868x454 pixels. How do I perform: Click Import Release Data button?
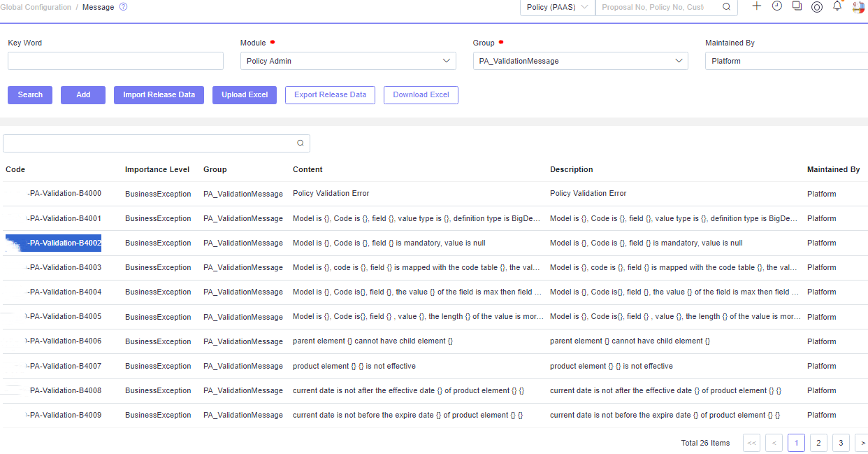pyautogui.click(x=159, y=95)
